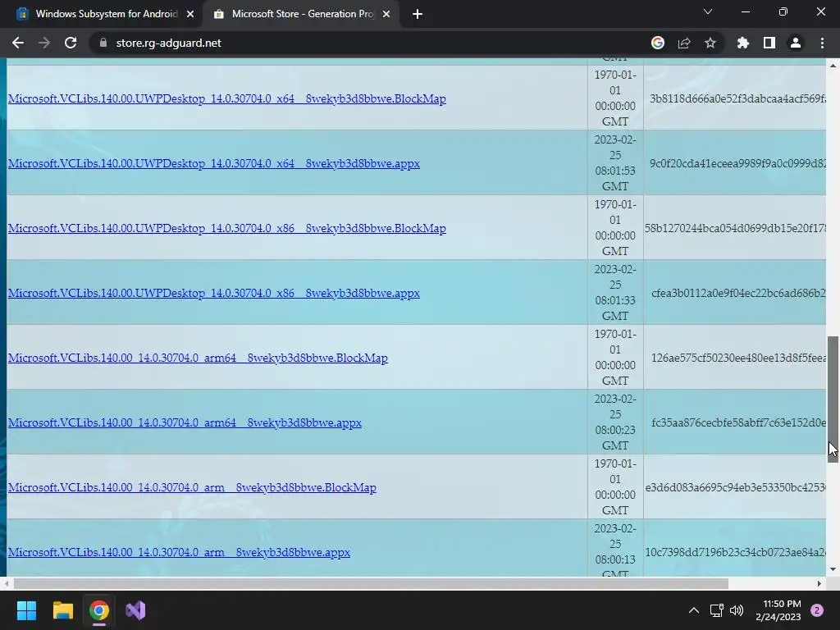The height and width of the screenshot is (630, 840).
Task: Click the Chrome icon in the taskbar
Action: [99, 610]
